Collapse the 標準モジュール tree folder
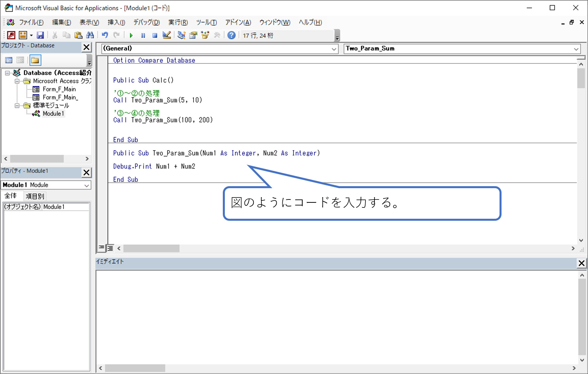The width and height of the screenshot is (588, 374). click(x=17, y=106)
